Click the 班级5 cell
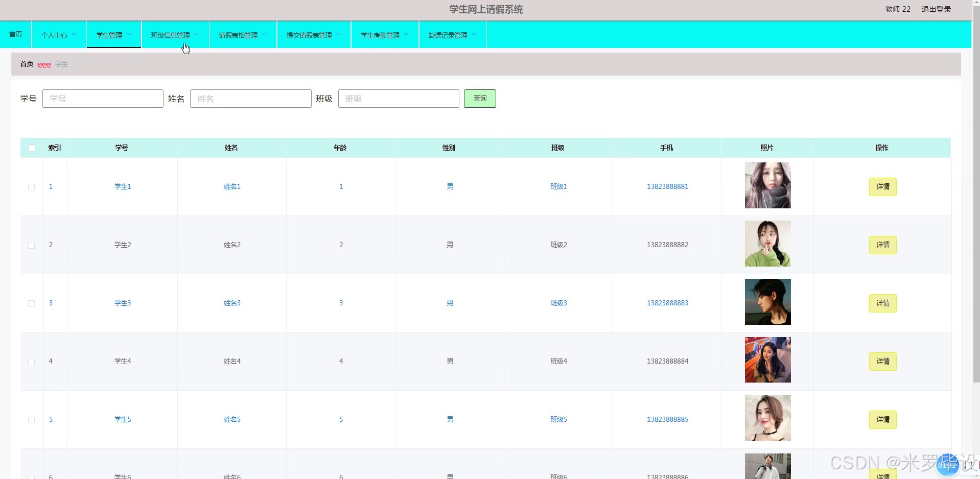This screenshot has height=479, width=980. pos(558,420)
